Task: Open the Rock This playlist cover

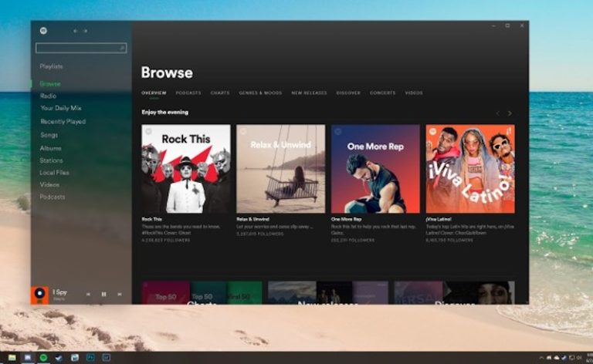Action: 185,169
